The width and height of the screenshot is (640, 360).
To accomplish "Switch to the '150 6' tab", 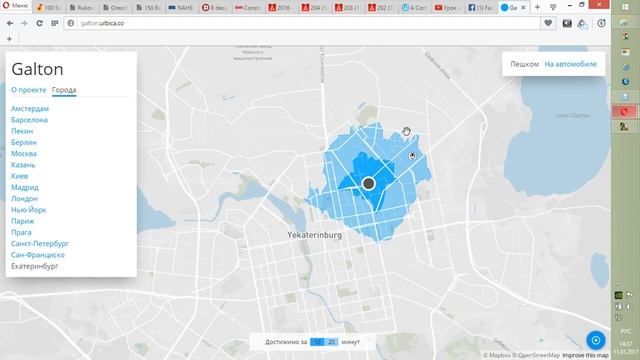I will click(149, 7).
